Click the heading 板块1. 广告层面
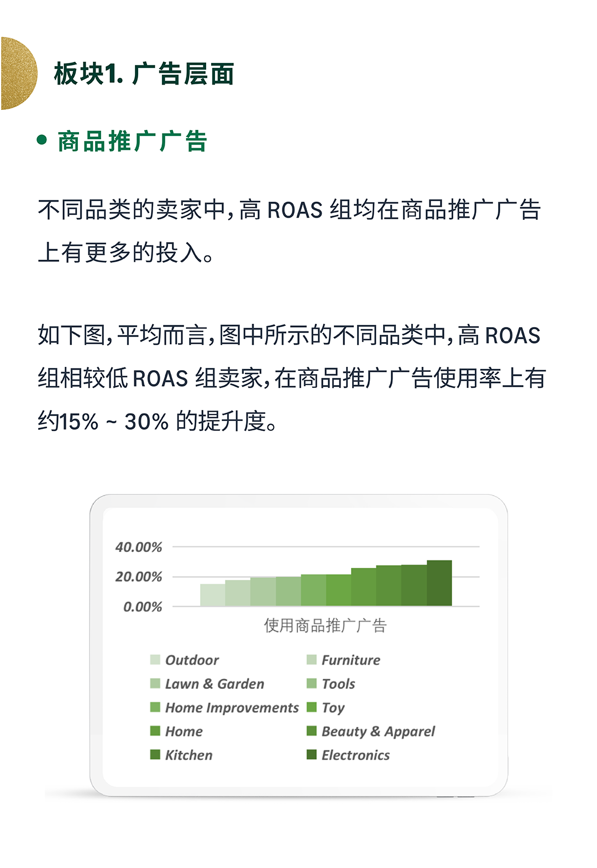This screenshot has width=597, height=868. point(144,73)
